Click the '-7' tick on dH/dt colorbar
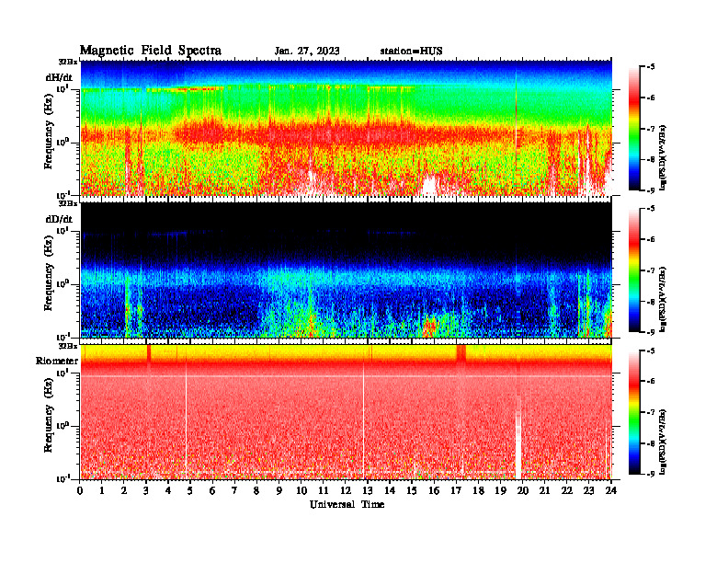The image size is (728, 563). 651,129
